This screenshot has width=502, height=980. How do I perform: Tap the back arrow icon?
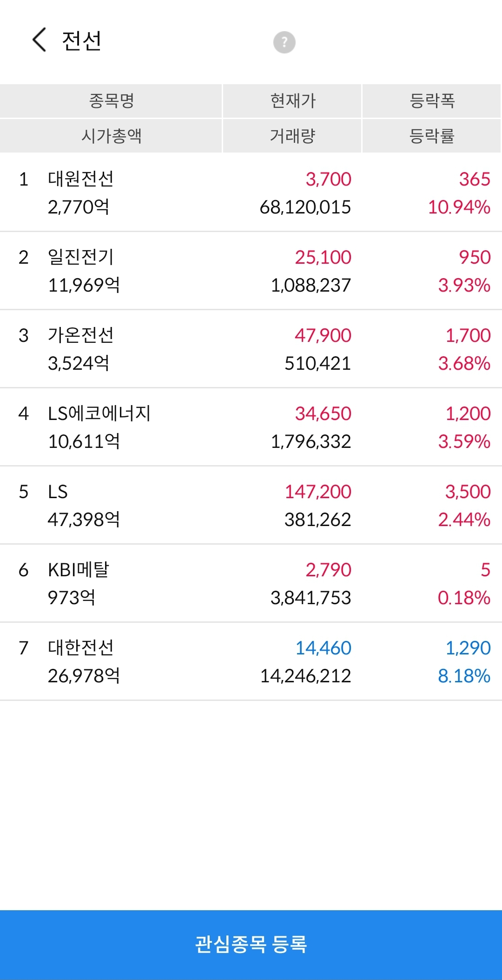[x=39, y=40]
